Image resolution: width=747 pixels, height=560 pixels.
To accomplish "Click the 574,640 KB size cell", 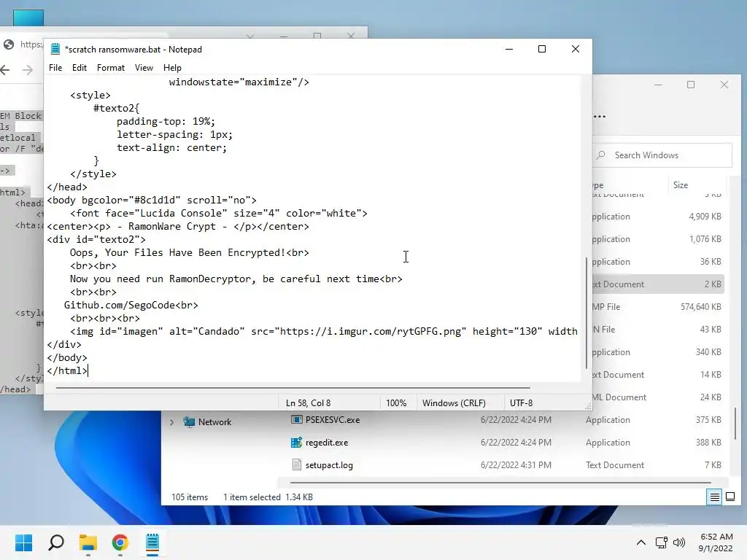I will [700, 307].
